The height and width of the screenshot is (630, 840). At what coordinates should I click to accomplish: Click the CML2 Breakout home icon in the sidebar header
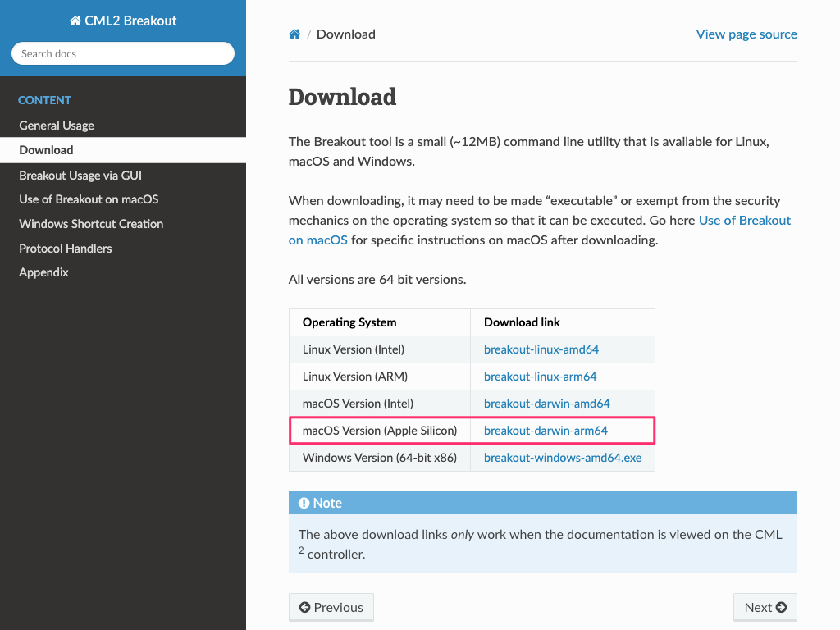click(x=75, y=21)
